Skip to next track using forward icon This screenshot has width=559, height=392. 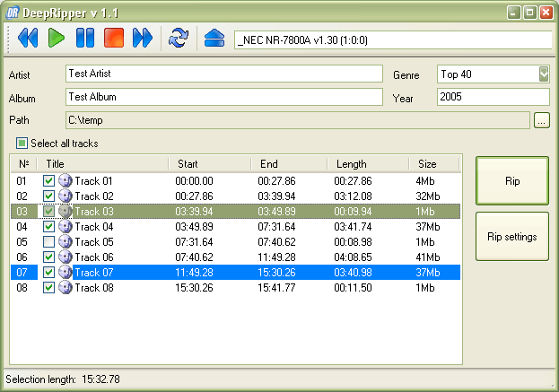143,38
